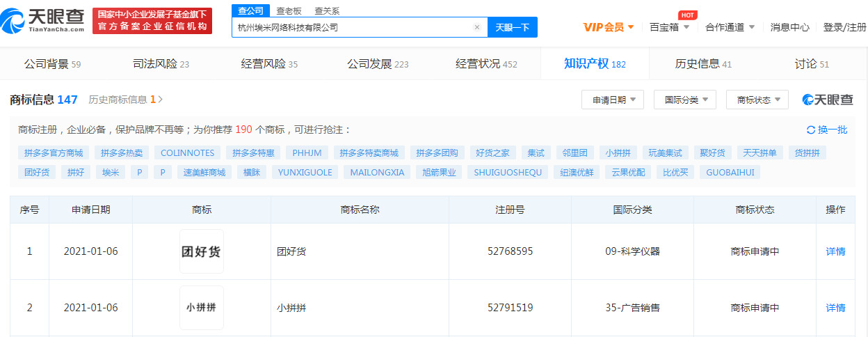Expand 历史商标信息 with the chevron
This screenshot has width=868, height=337.
[161, 100]
